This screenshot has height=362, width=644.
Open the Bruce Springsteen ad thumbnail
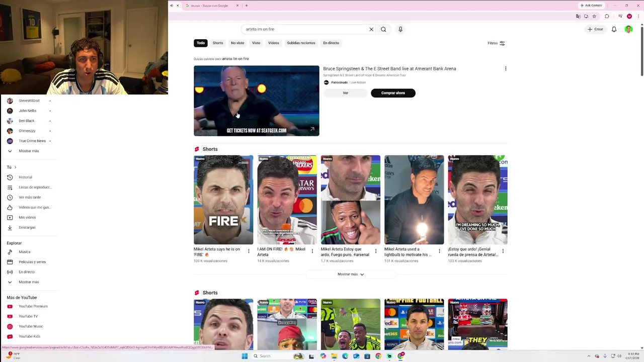click(256, 101)
